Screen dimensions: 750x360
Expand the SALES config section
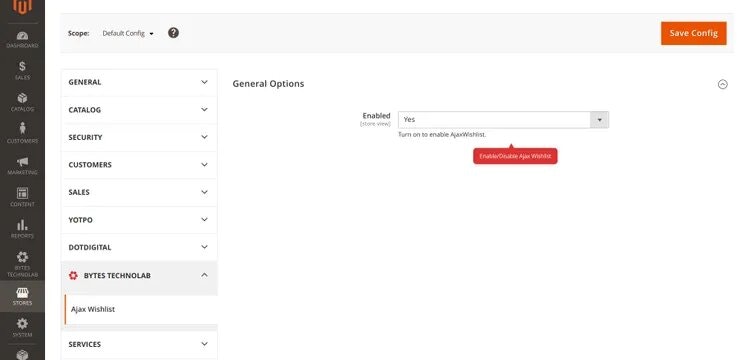click(139, 192)
